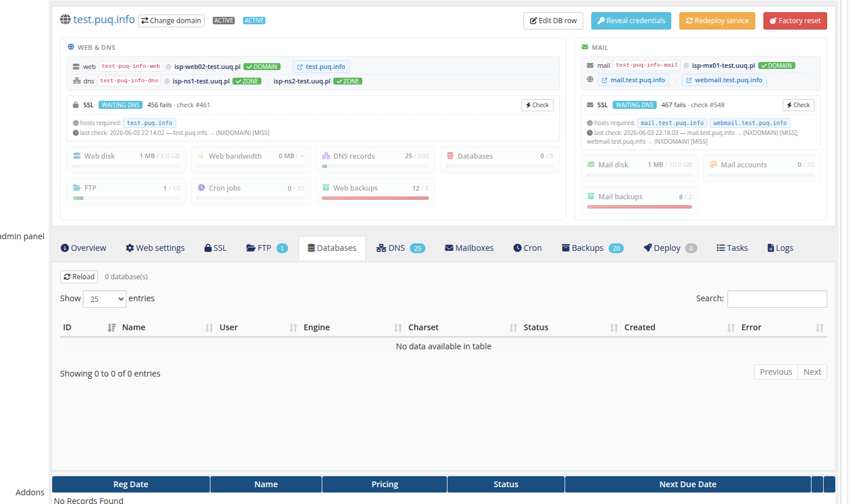855x504 pixels.
Task: Sort table by Engine column arrows
Action: [398, 328]
